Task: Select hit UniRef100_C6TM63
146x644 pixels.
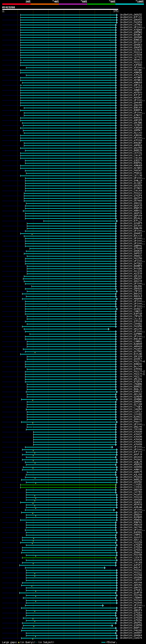Action: point(131,25)
